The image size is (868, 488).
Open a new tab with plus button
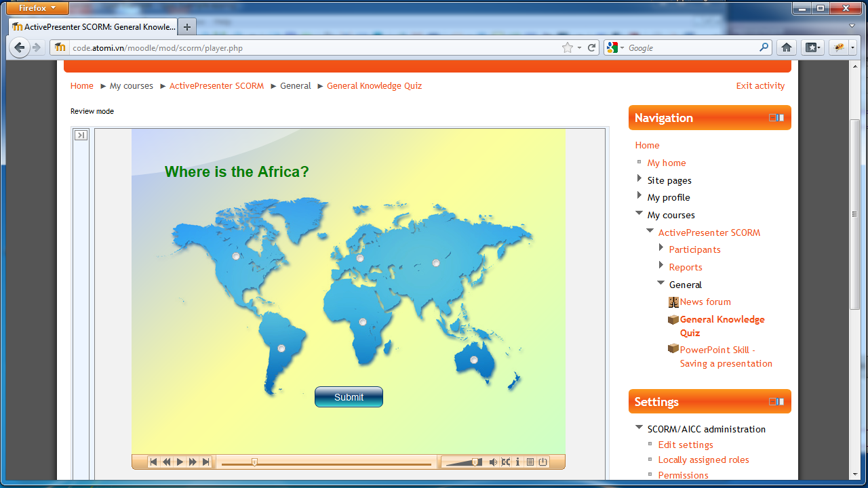(187, 27)
